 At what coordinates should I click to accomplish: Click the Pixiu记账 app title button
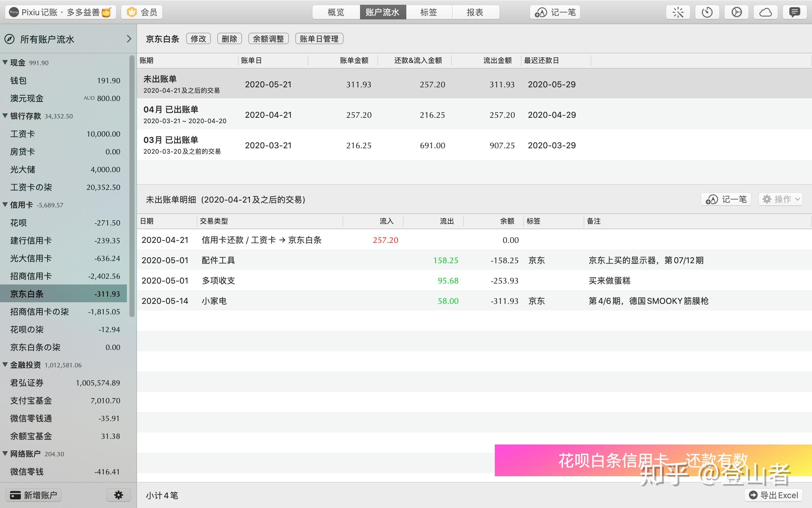point(60,12)
